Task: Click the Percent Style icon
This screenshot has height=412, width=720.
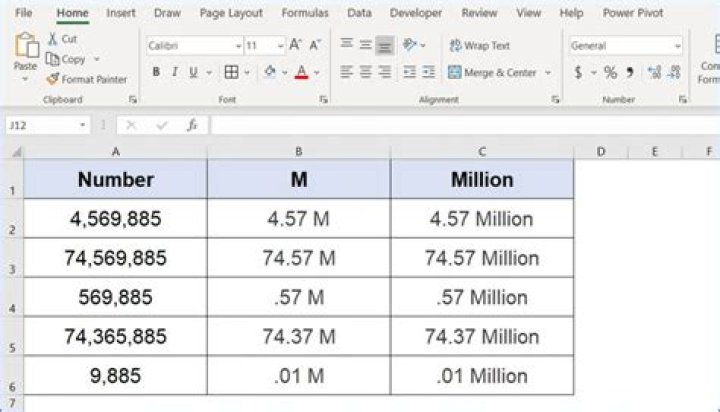Action: (610, 72)
